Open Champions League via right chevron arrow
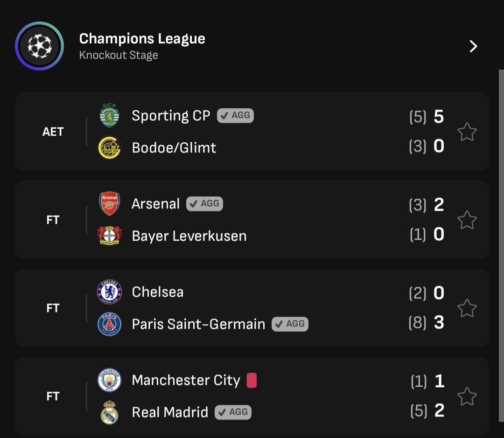 tap(473, 46)
